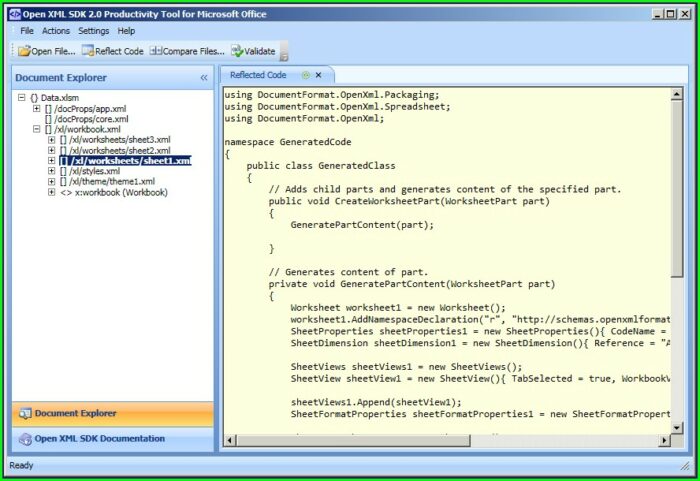
Task: Click the Reflect Code button label
Action: [119, 51]
